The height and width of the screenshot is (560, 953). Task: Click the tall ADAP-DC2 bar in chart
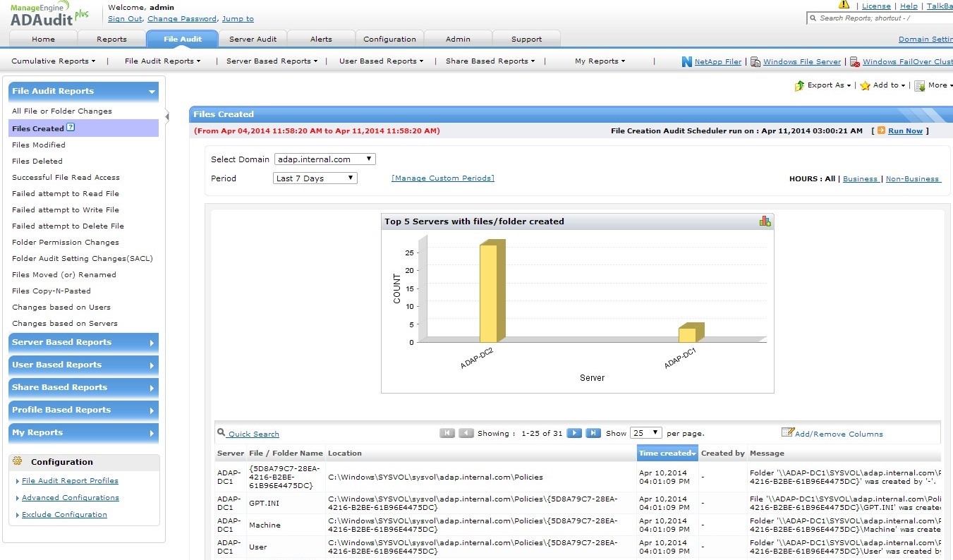492,291
